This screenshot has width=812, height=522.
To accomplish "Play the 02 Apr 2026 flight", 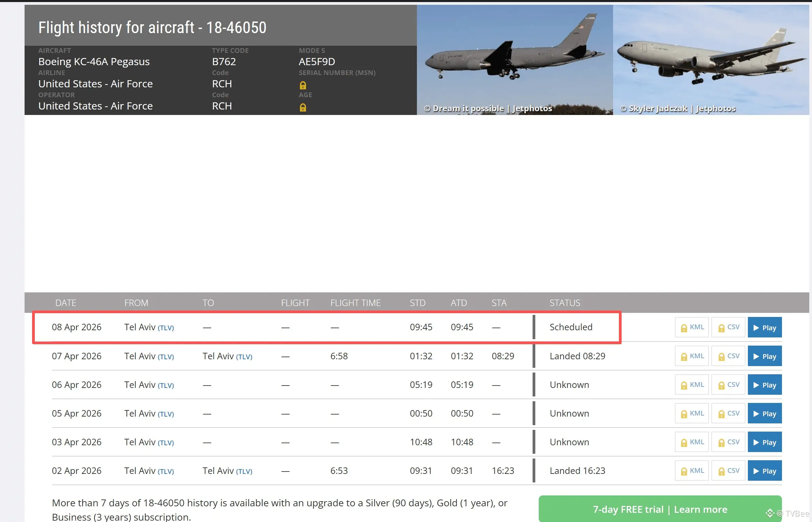I will pyautogui.click(x=765, y=471).
